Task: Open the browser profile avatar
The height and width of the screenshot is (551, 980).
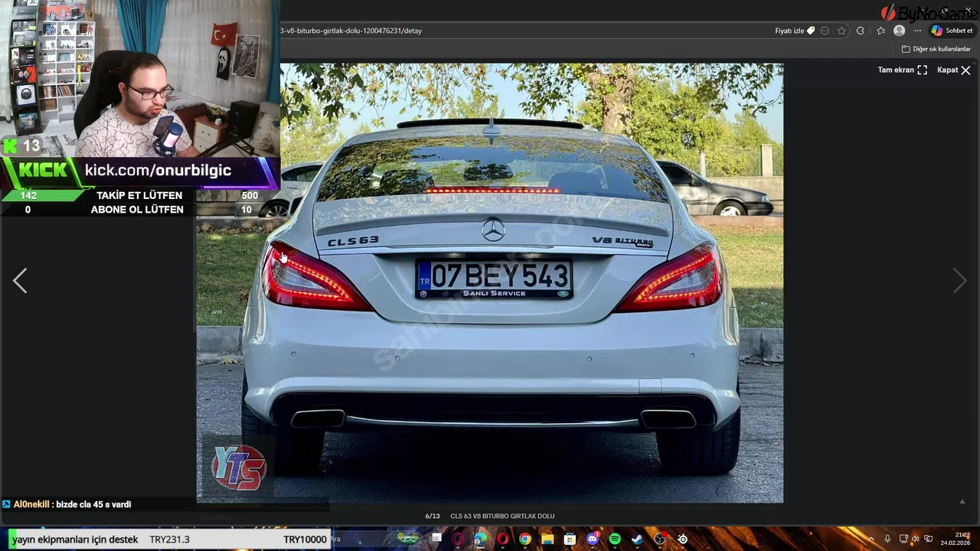Action: click(x=899, y=31)
